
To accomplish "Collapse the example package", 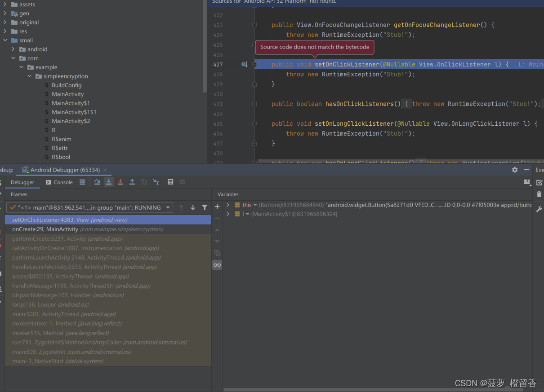I will pyautogui.click(x=21, y=67).
